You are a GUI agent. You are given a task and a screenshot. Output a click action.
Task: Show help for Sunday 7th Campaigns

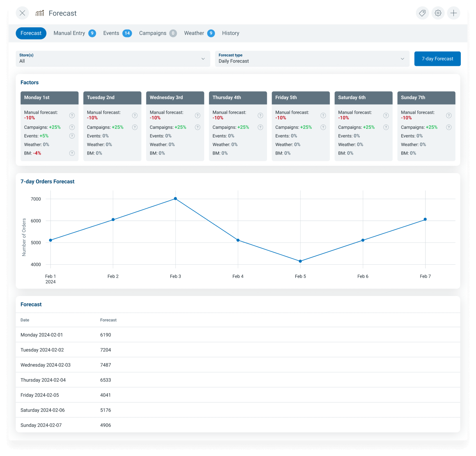(449, 127)
